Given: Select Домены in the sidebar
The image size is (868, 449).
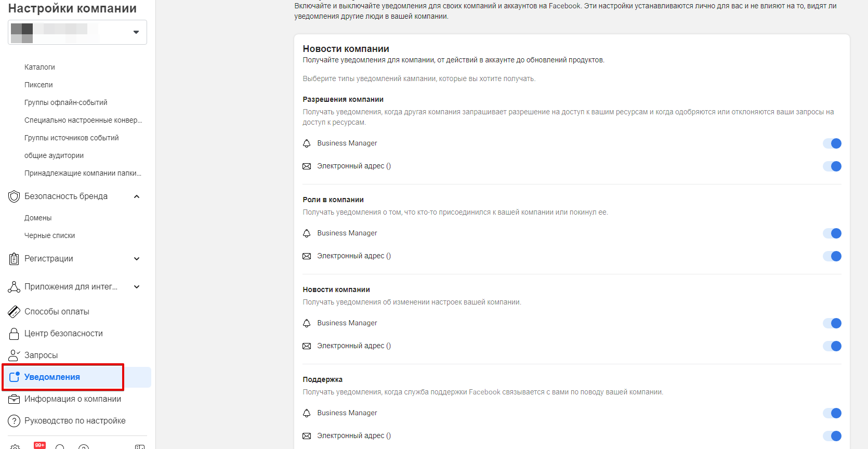Looking at the screenshot, I should point(38,218).
